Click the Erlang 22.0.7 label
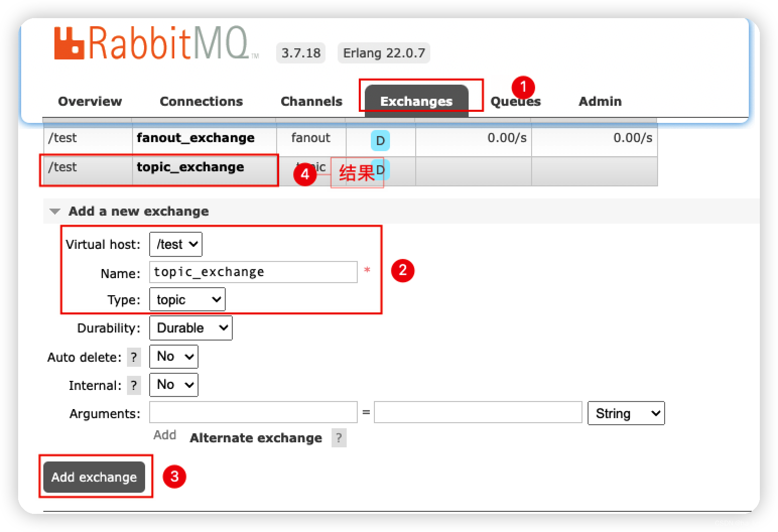Image resolution: width=778 pixels, height=532 pixels. coord(384,53)
